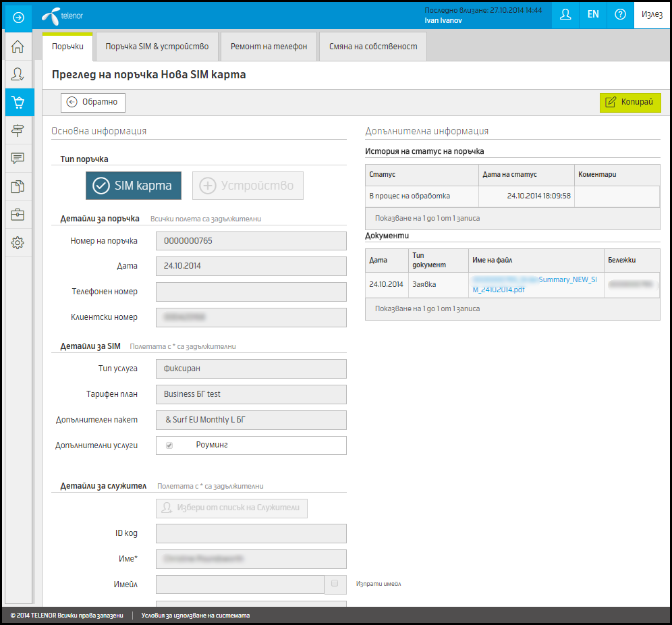Viewport: 672px width, 625px height.
Task: Click the Заявка document type cell
Action: click(x=438, y=285)
